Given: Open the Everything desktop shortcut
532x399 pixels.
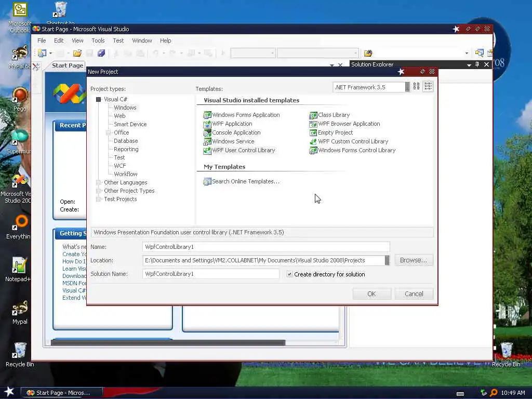Looking at the screenshot, I should tap(19, 227).
